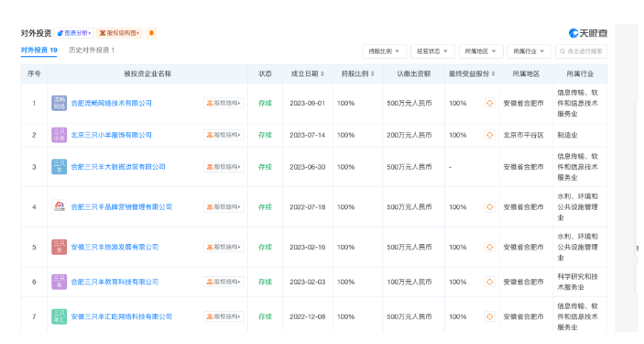Open 股权结构 button for 合肥三只羊品牌营销管理有限公司

(x=224, y=207)
